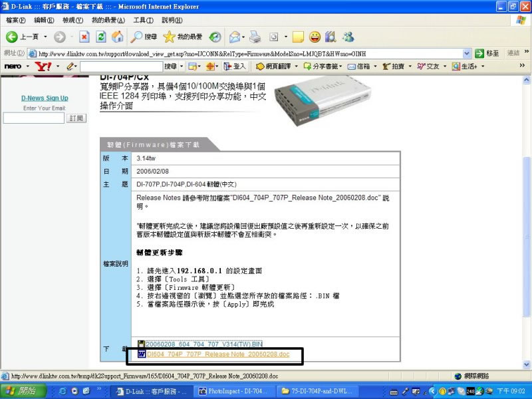This screenshot has height=399, width=532.
Task: Refresh the page using the green arrows icon
Action: (101, 37)
